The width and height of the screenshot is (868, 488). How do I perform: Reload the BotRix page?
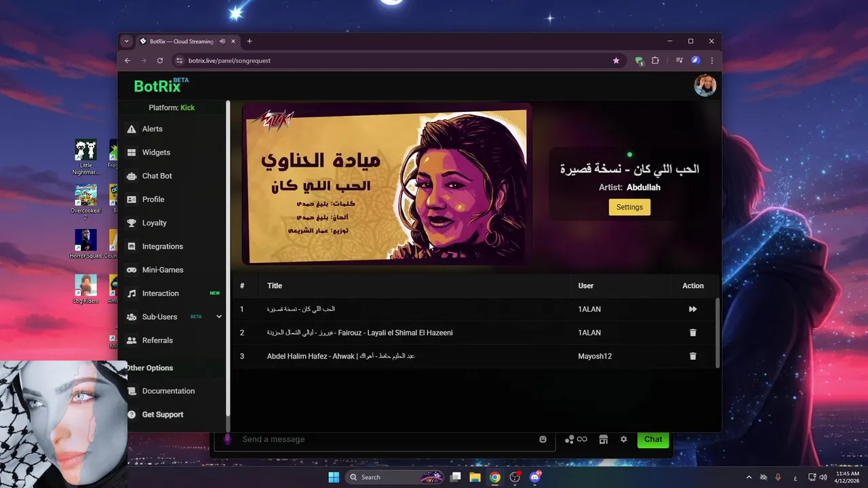tap(160, 60)
